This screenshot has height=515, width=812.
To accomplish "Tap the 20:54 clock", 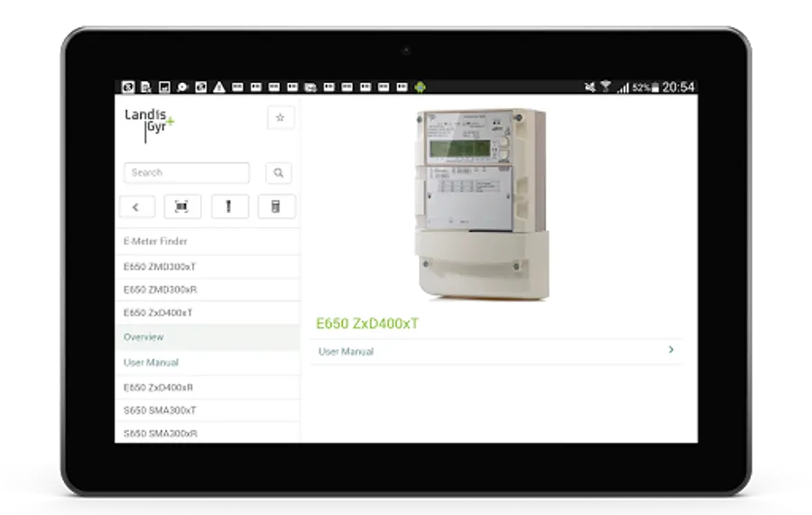I will [678, 87].
